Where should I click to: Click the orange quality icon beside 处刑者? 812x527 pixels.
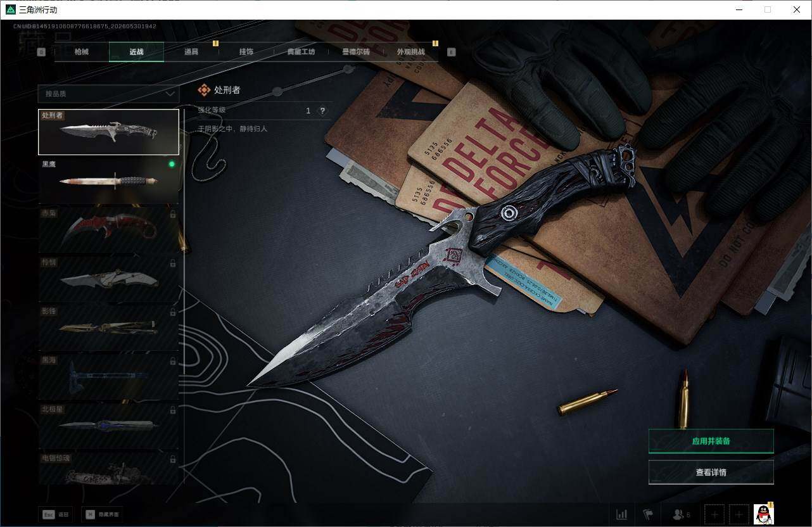204,91
